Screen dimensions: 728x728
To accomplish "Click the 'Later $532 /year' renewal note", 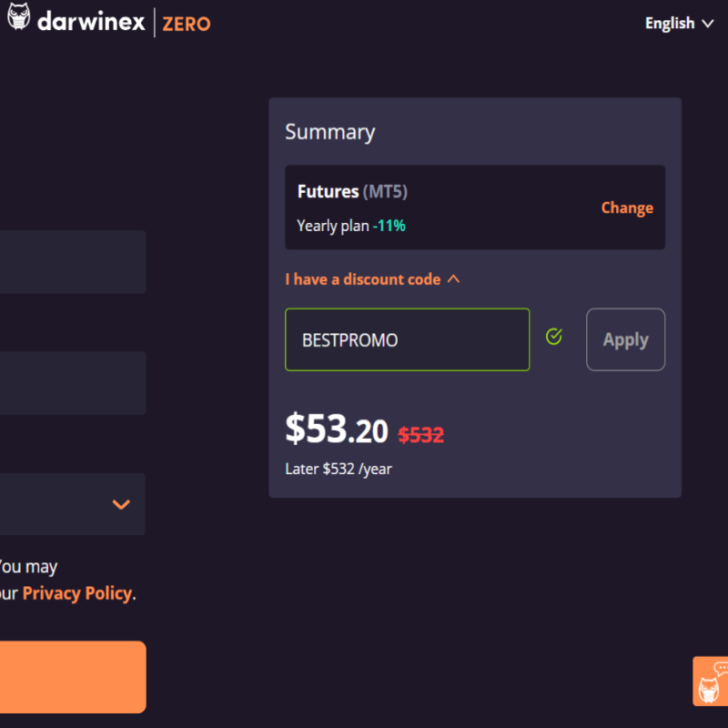I will tap(339, 469).
